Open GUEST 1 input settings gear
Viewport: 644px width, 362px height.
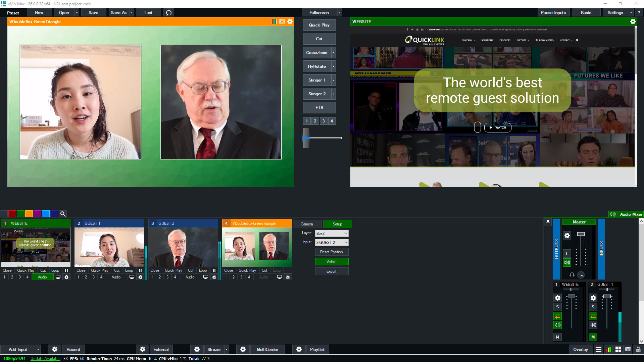140,277
